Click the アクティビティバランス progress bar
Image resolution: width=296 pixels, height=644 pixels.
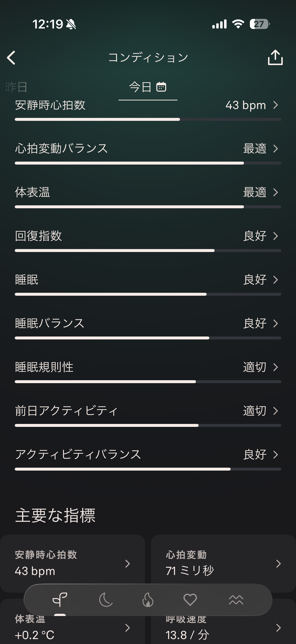(148, 469)
